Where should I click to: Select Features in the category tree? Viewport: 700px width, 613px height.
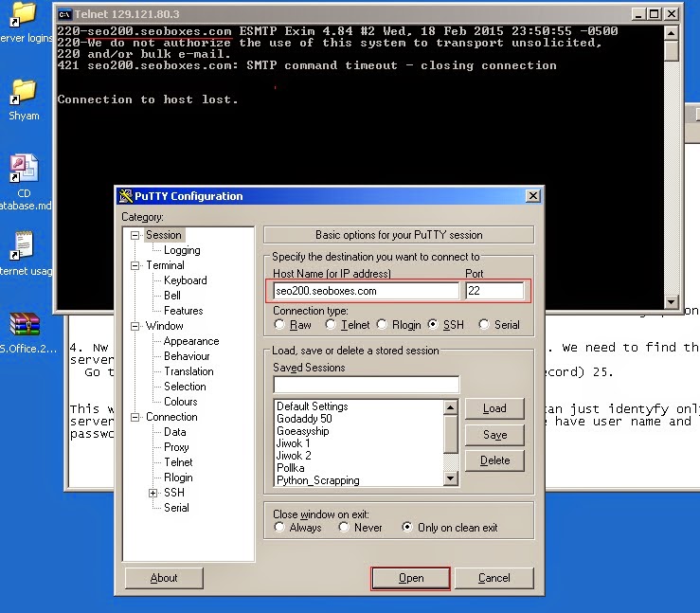(184, 311)
